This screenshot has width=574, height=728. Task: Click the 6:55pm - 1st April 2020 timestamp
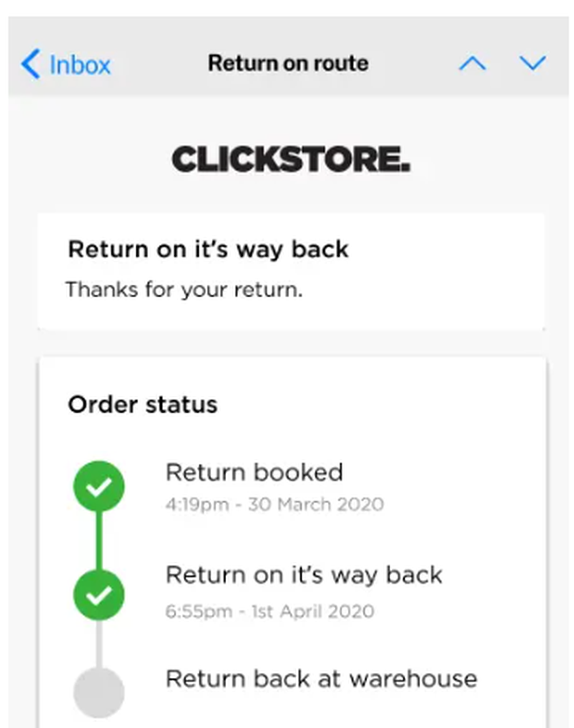coord(270,611)
